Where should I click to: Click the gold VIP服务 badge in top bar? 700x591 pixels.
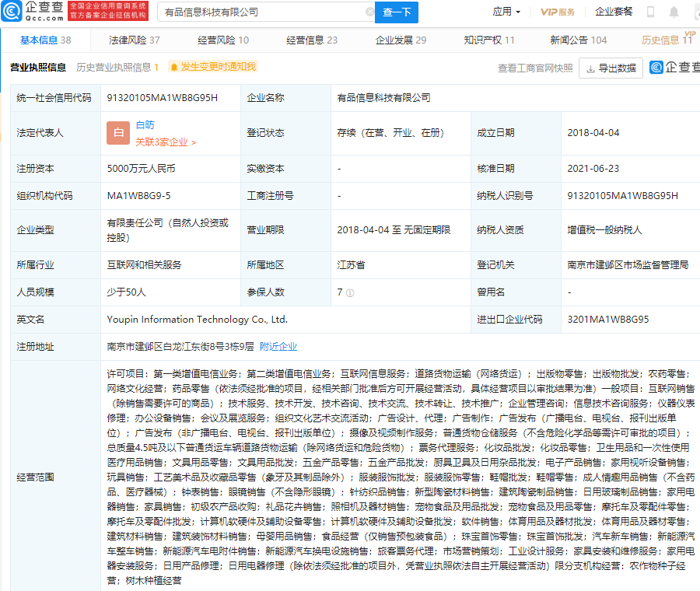(558, 12)
